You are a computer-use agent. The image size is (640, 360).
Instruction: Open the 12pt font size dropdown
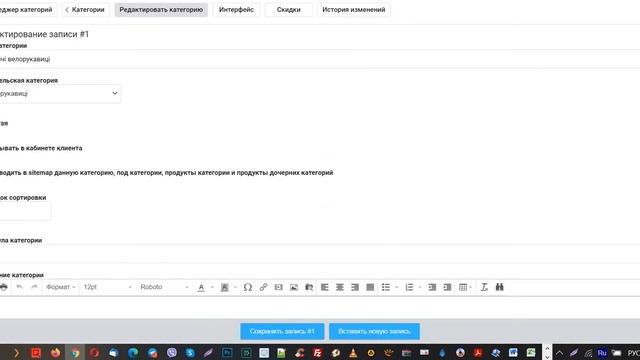coord(107,287)
